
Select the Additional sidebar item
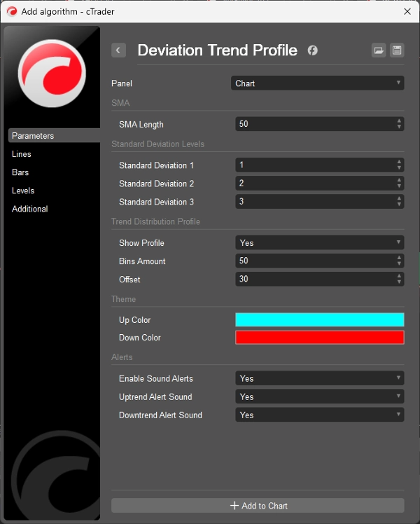coord(30,209)
